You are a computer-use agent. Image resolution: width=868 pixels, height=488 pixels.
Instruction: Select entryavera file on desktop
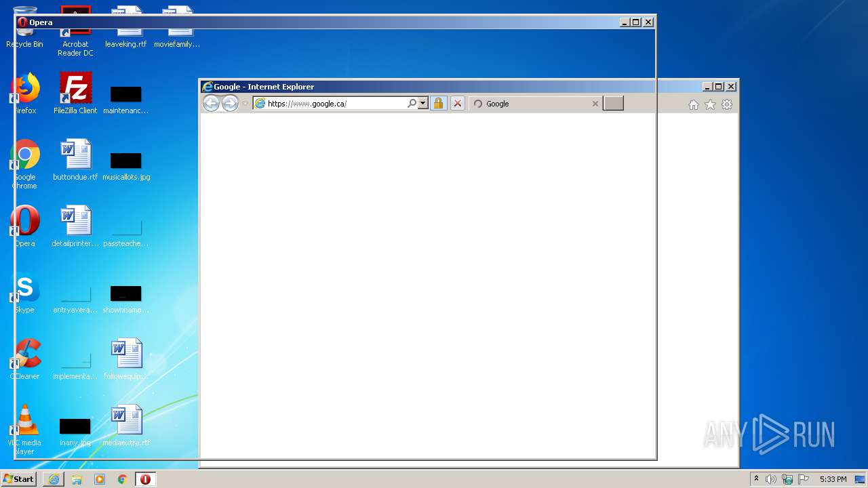[75, 298]
